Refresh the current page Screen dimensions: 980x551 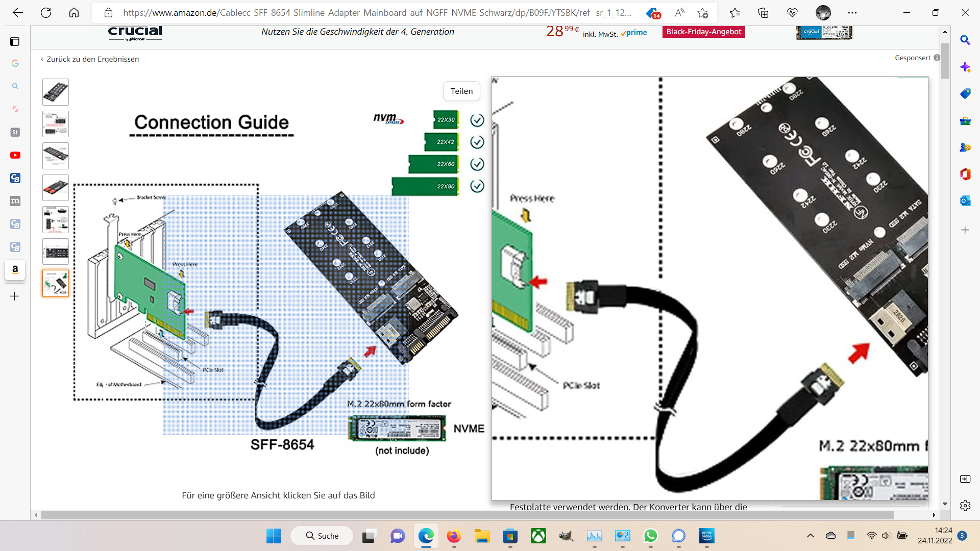coord(46,13)
